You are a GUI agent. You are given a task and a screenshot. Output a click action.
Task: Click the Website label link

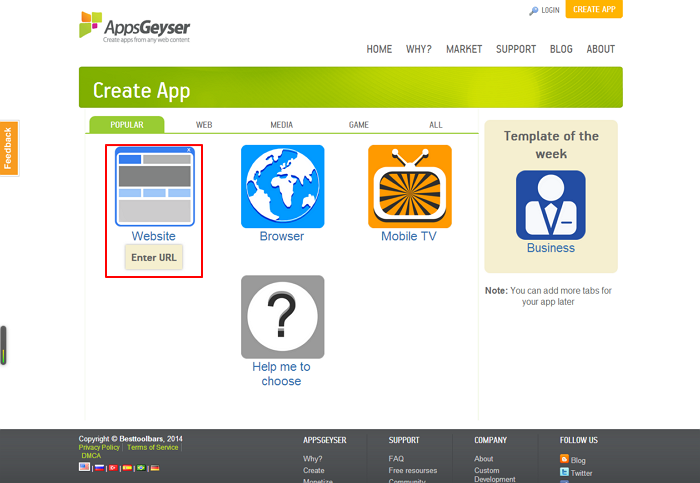point(154,236)
